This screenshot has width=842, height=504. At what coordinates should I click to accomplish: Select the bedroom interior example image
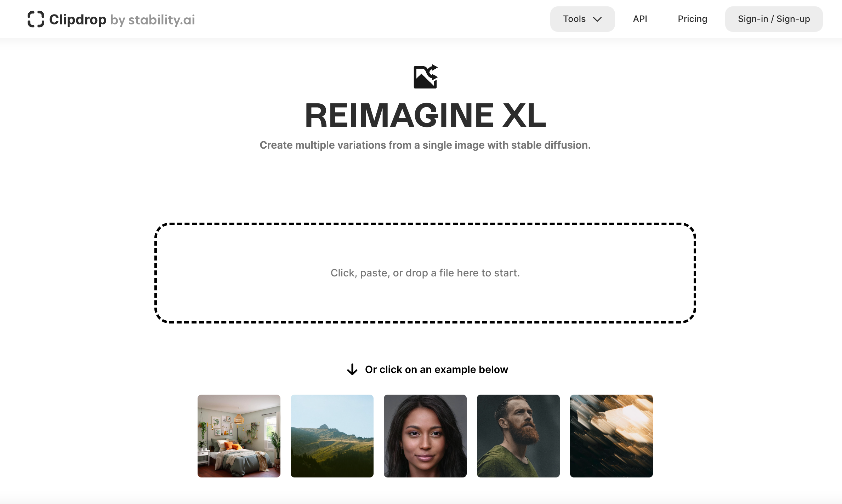point(239,436)
